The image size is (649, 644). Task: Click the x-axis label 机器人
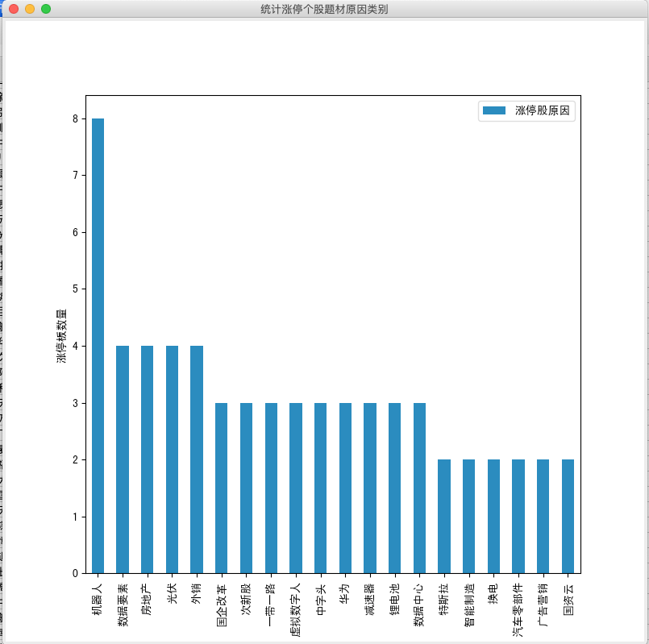98,600
